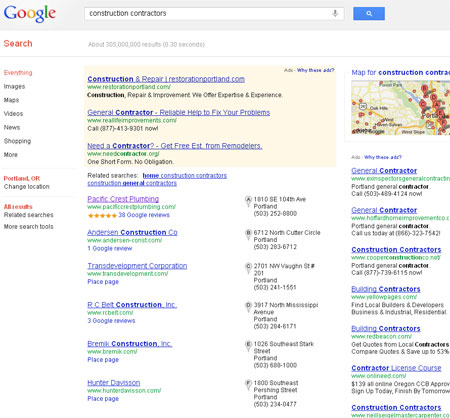Switch to Shopping results

pyautogui.click(x=17, y=141)
